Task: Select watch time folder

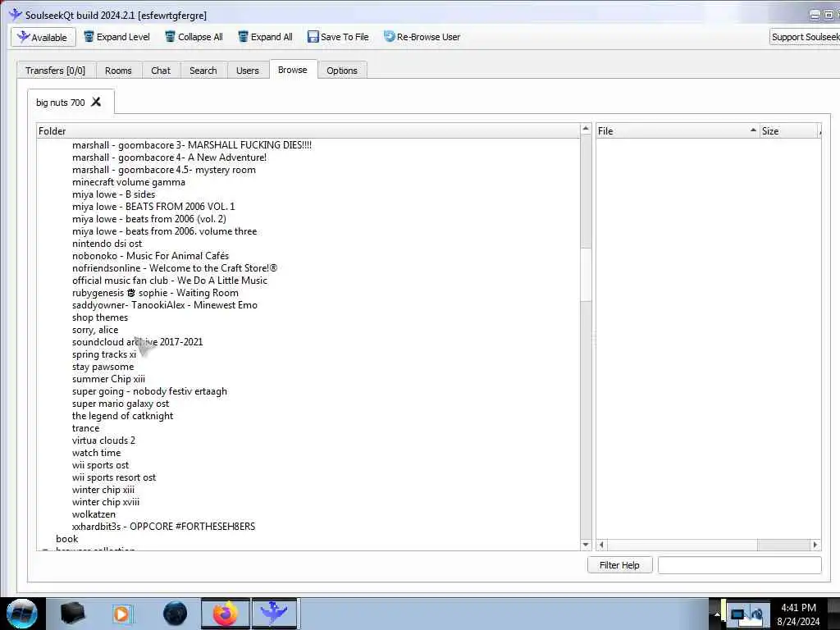Action: (97, 453)
